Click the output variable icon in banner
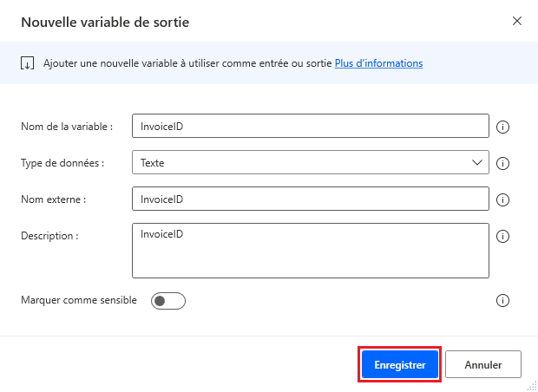 (x=28, y=63)
